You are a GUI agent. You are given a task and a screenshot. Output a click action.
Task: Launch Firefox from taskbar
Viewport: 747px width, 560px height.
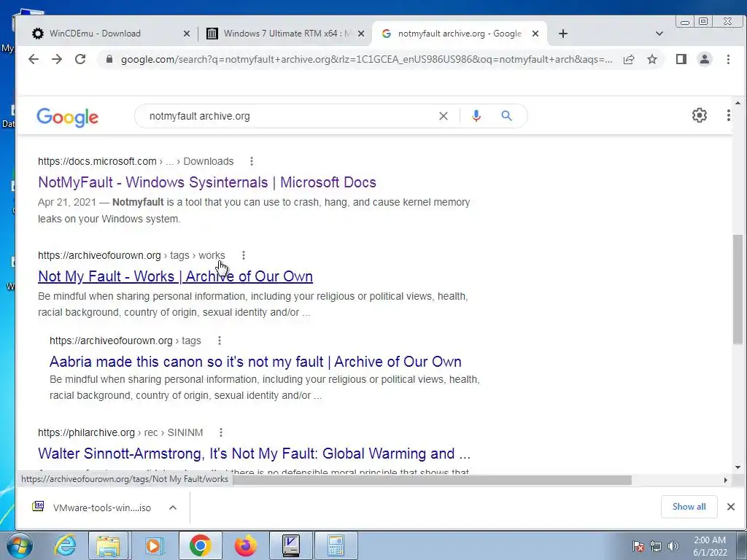[x=245, y=545]
